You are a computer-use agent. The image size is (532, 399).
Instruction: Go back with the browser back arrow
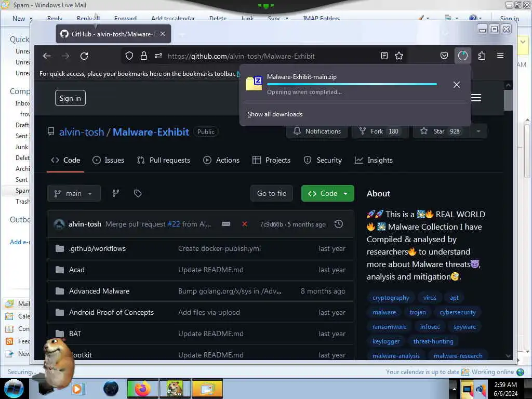tap(47, 56)
